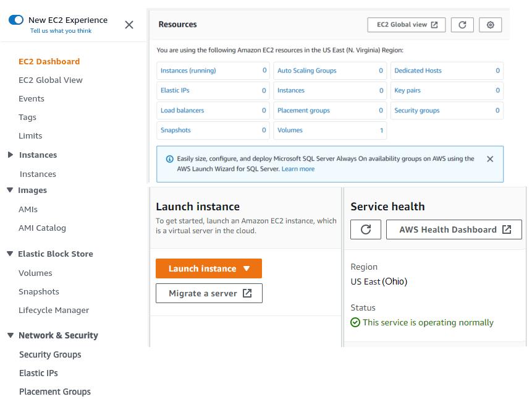Open the AWS Health Dashboard
The height and width of the screenshot is (399, 532).
454,230
